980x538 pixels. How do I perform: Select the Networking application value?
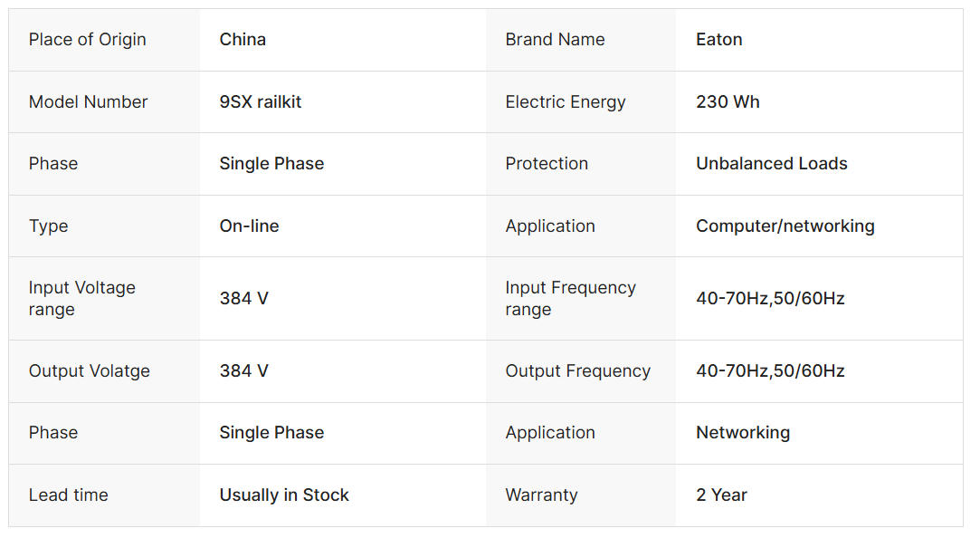(x=743, y=433)
